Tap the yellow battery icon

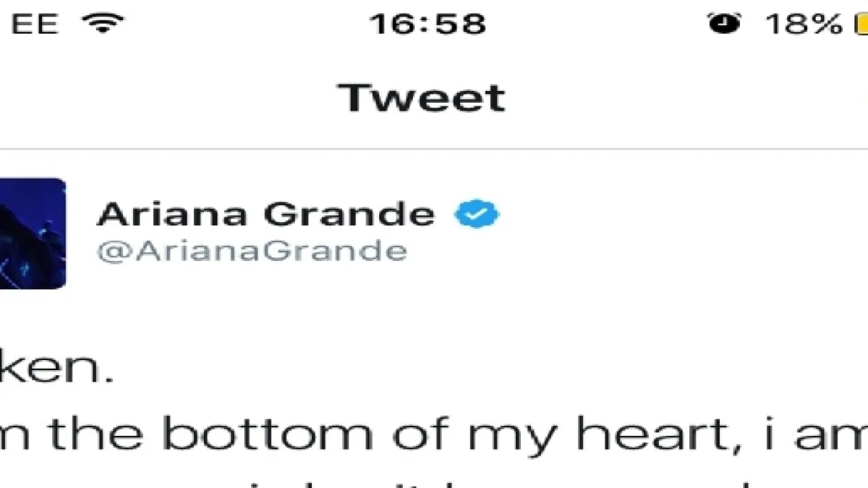pos(861,24)
